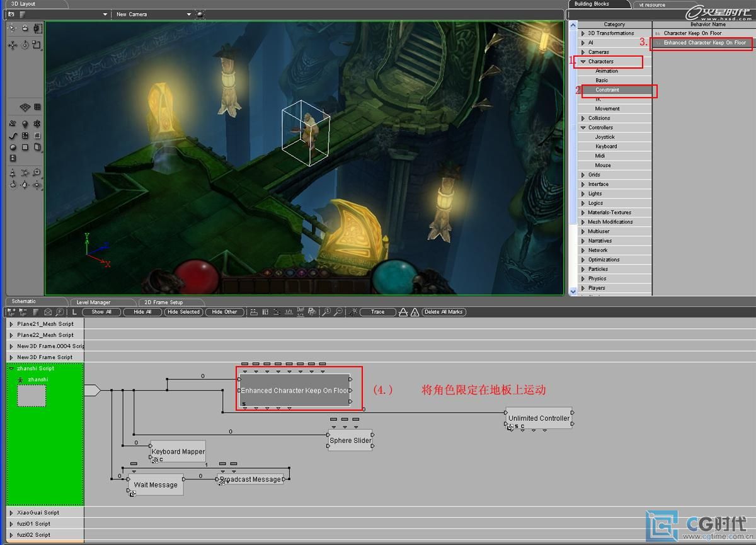756x545 pixels.
Task: Click the schematic zoom in magnifier icon
Action: click(327, 312)
